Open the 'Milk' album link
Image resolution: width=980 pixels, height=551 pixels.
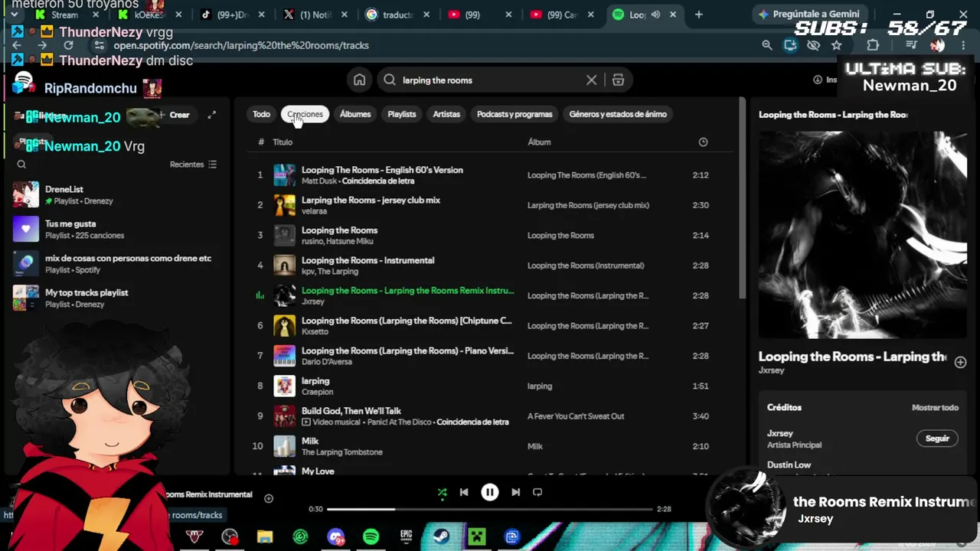tap(535, 446)
